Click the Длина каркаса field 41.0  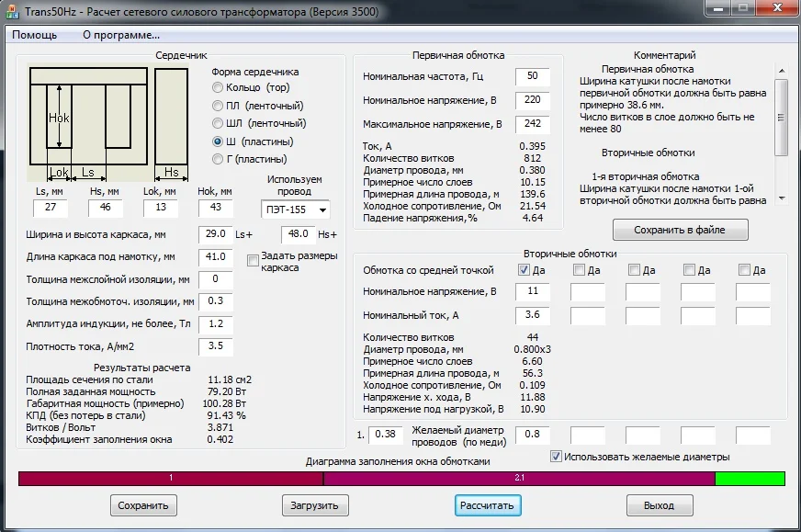pyautogui.click(x=216, y=257)
